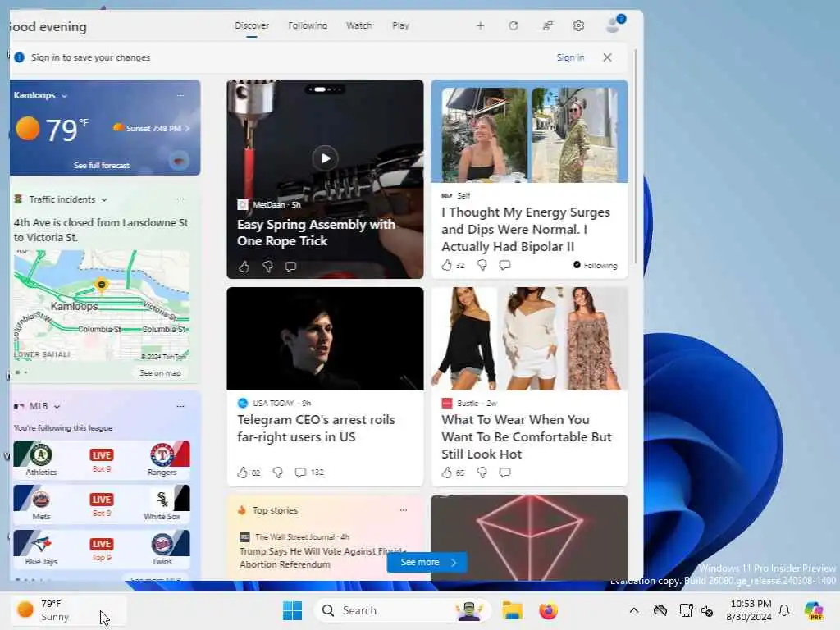Open Blue Jays vs Twins live game
The height and width of the screenshot is (630, 840).
102,549
